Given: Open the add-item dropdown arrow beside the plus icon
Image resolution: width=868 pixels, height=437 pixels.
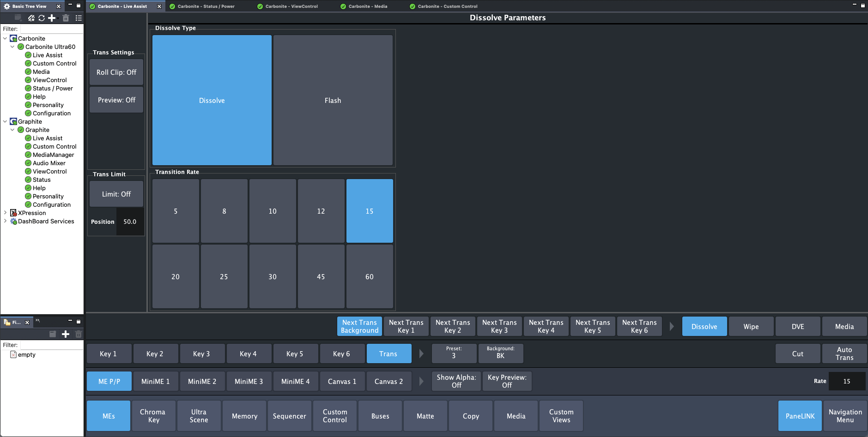Looking at the screenshot, I should (x=57, y=18).
